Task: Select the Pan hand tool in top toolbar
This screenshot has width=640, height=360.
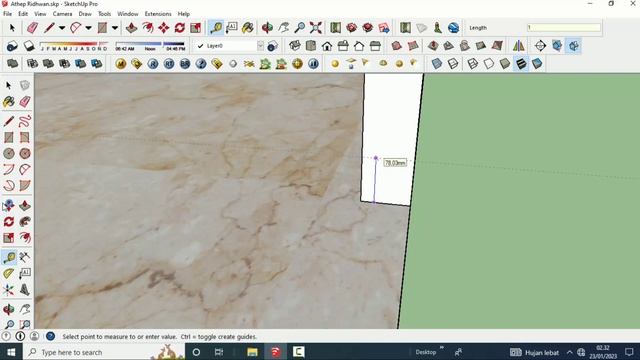Action: [283, 28]
